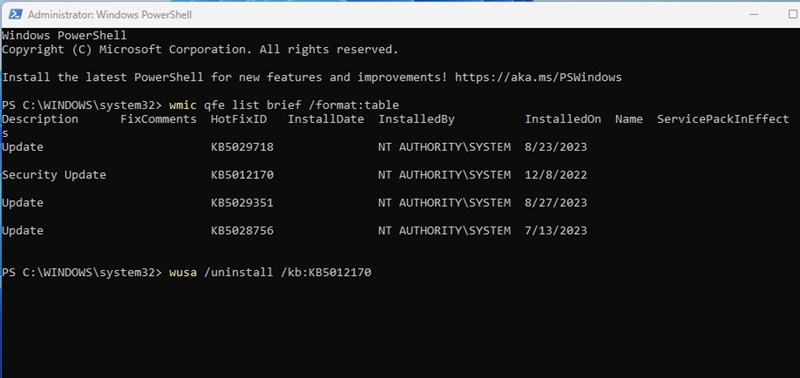Click hotfix ID KB5029351
This screenshot has width=800, height=378.
(x=242, y=203)
